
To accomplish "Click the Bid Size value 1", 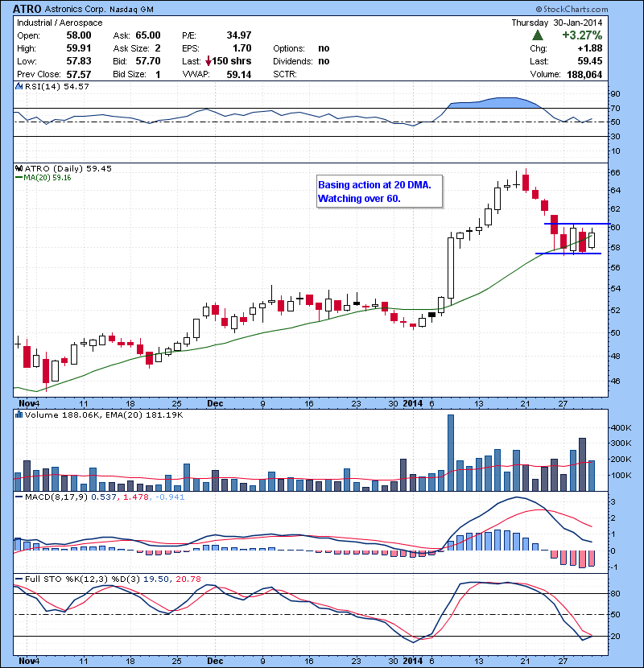I will click(158, 75).
